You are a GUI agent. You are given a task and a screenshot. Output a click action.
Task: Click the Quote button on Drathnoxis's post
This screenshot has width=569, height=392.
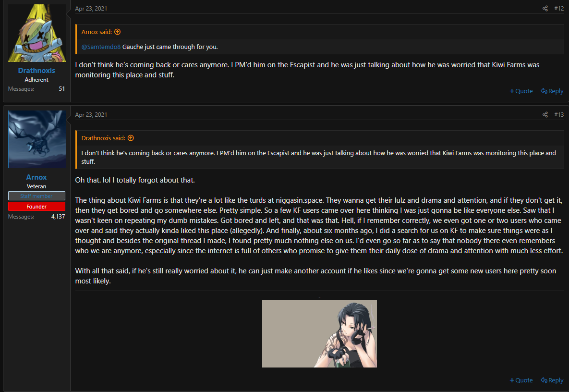click(x=521, y=91)
